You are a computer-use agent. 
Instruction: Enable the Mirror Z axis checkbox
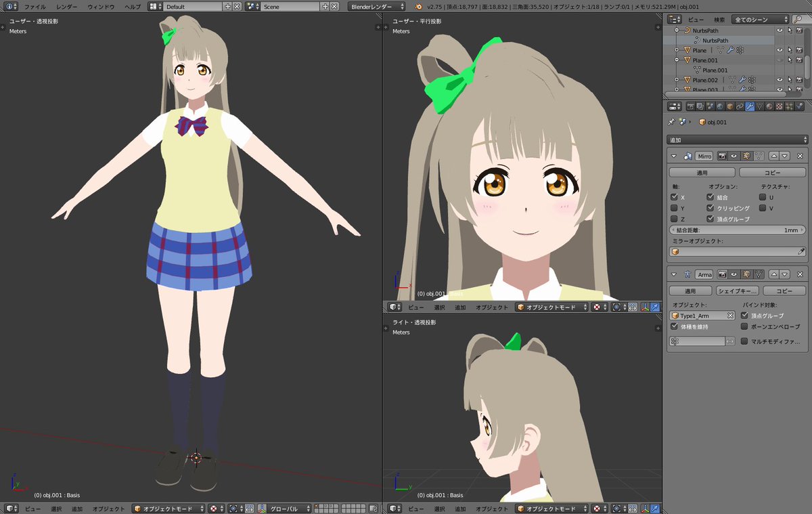point(674,219)
